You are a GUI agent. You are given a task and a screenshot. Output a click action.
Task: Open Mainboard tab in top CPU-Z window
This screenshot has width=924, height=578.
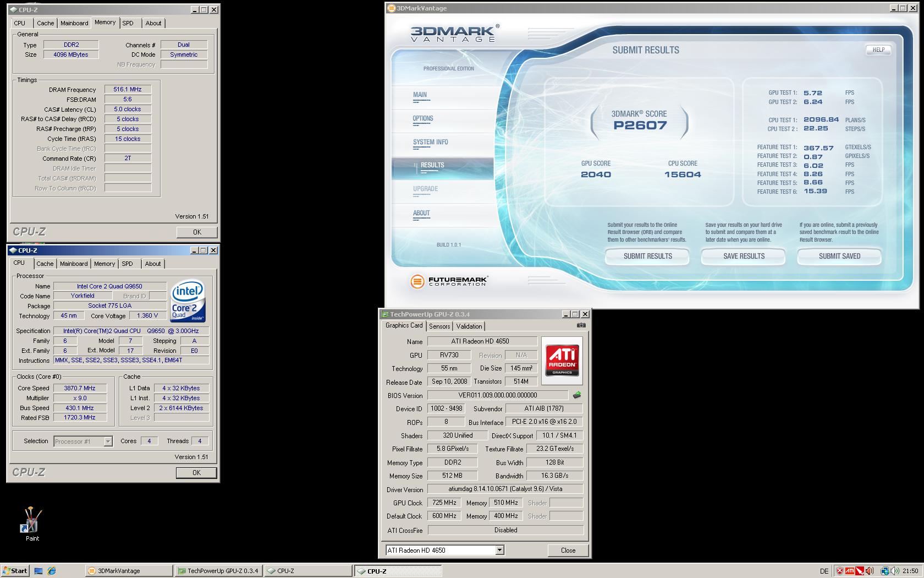tap(74, 23)
